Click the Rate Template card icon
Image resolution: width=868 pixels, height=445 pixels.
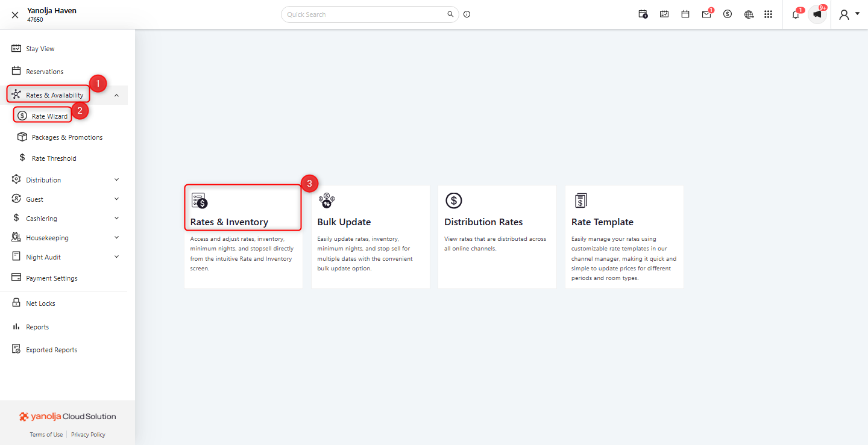[x=580, y=201]
